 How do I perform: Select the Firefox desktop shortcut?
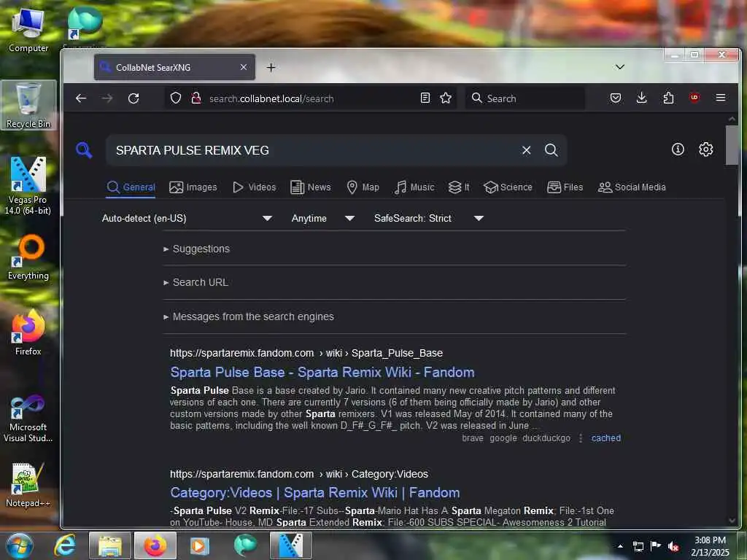[x=28, y=332]
